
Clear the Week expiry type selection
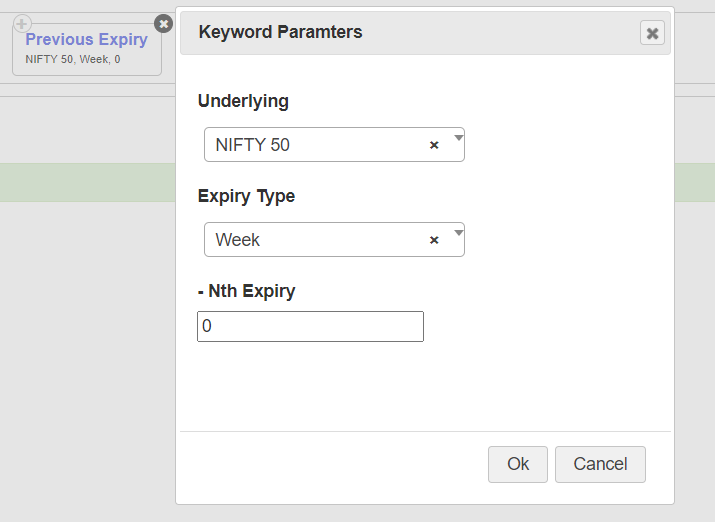[x=434, y=240]
